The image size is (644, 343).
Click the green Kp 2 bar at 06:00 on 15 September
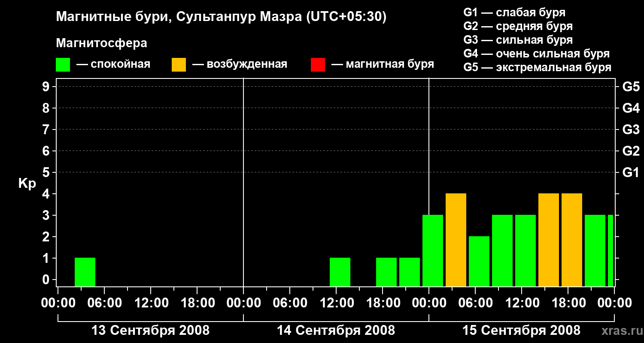(479, 261)
